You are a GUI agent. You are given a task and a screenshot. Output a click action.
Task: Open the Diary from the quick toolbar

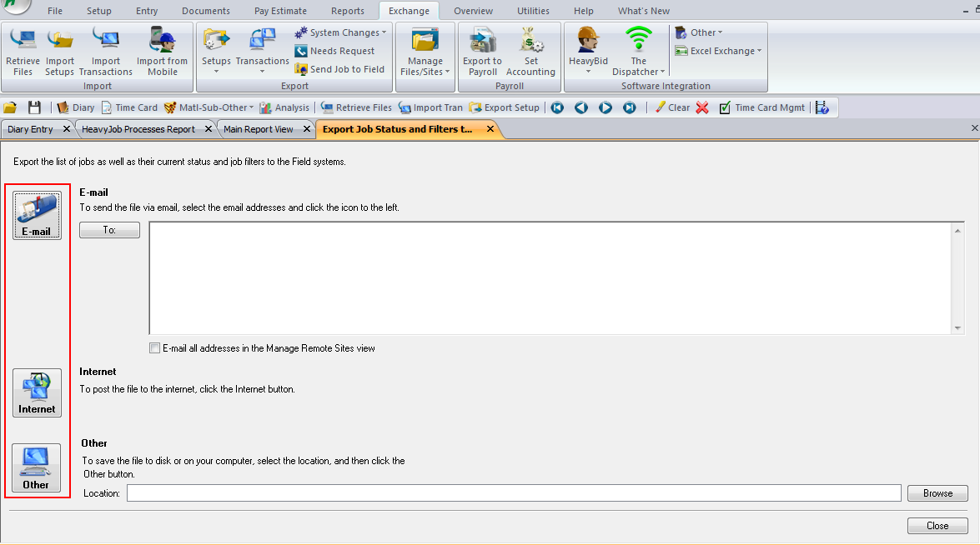point(76,107)
